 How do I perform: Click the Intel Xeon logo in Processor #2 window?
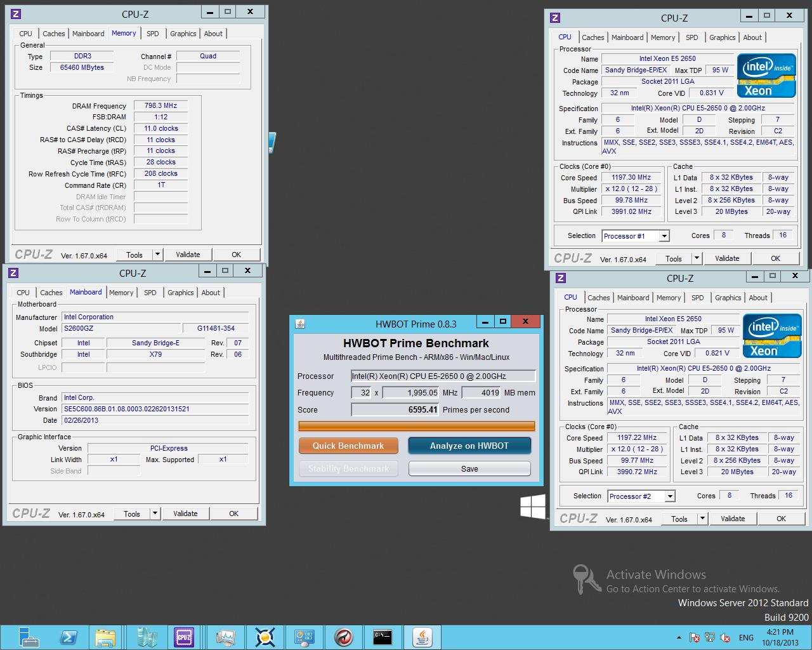click(772, 336)
